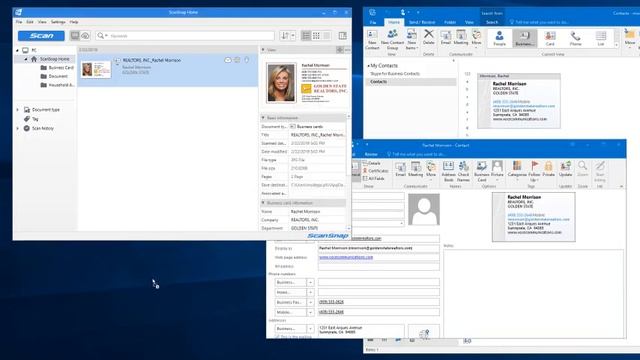The width and height of the screenshot is (640, 360).
Task: Select Business Card view in Outlook
Action: 524,38
